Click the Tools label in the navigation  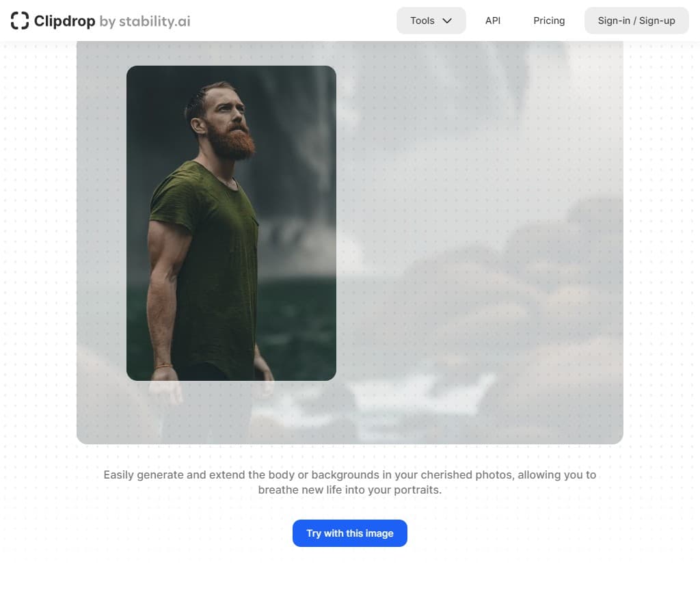coord(422,21)
